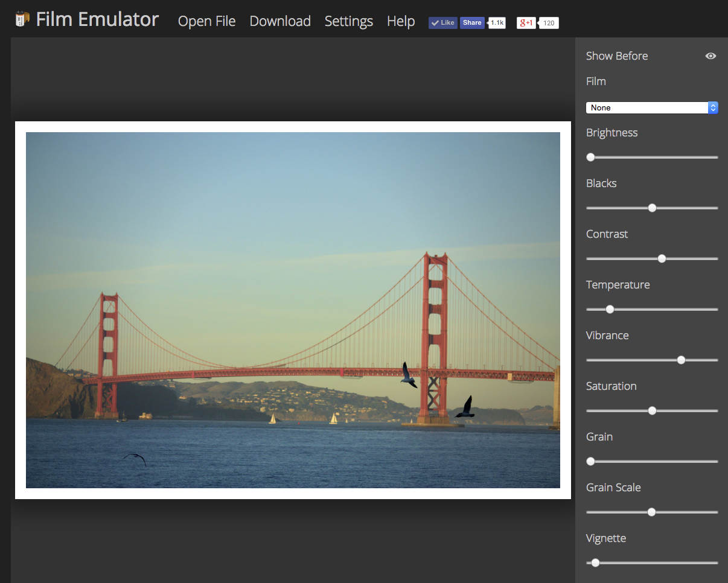Click the Vignette slider handle

click(595, 562)
